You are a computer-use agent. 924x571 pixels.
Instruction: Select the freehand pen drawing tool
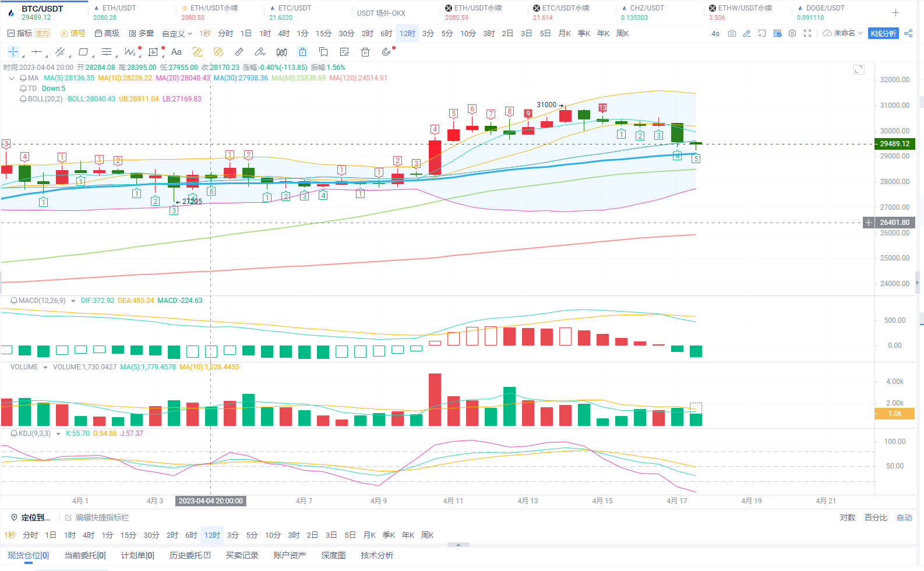pyautogui.click(x=260, y=52)
